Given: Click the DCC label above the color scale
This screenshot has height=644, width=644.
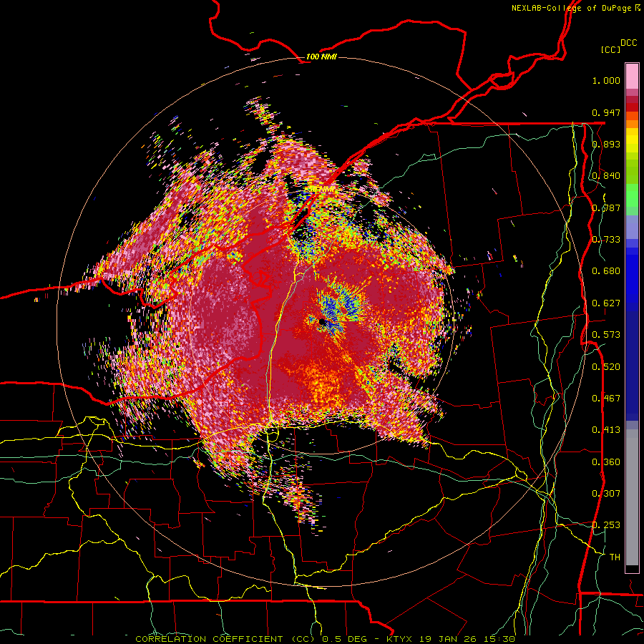Looking at the screenshot, I should 628,43.
